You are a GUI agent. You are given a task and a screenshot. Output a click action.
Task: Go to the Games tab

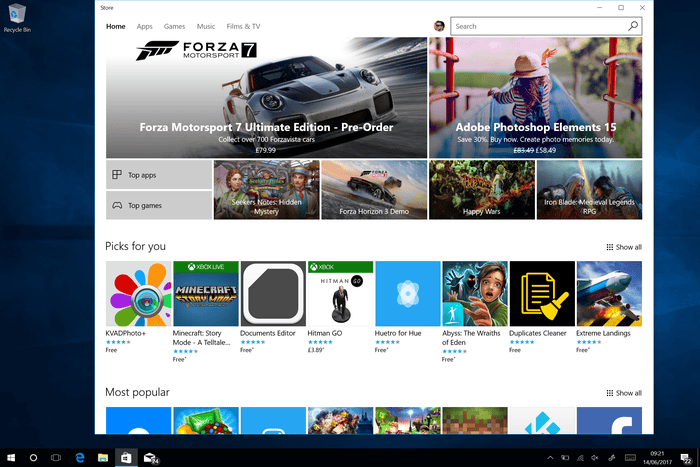(x=174, y=26)
